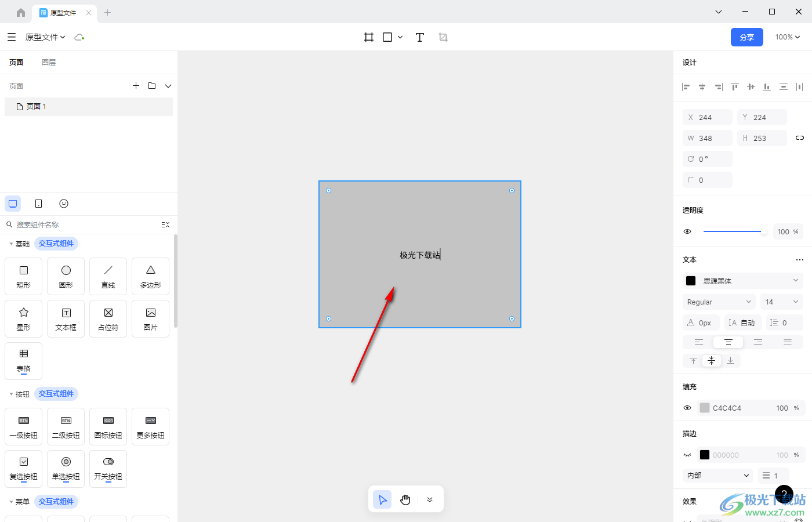Set vertical text alignment to top
The width and height of the screenshot is (812, 522).
[693, 361]
